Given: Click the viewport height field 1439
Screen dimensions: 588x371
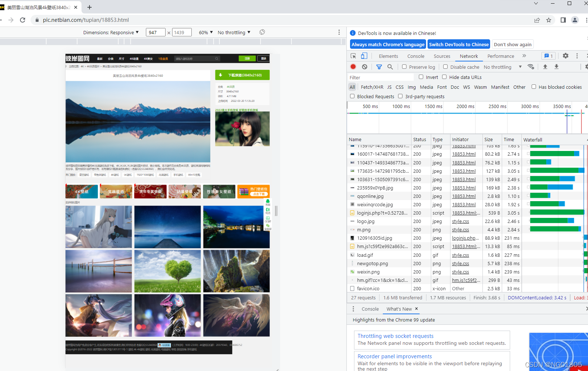Looking at the screenshot, I should point(182,32).
